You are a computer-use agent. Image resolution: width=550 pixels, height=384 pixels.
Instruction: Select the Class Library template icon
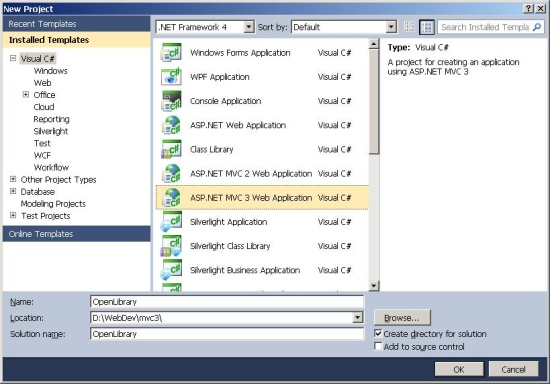[x=171, y=149]
